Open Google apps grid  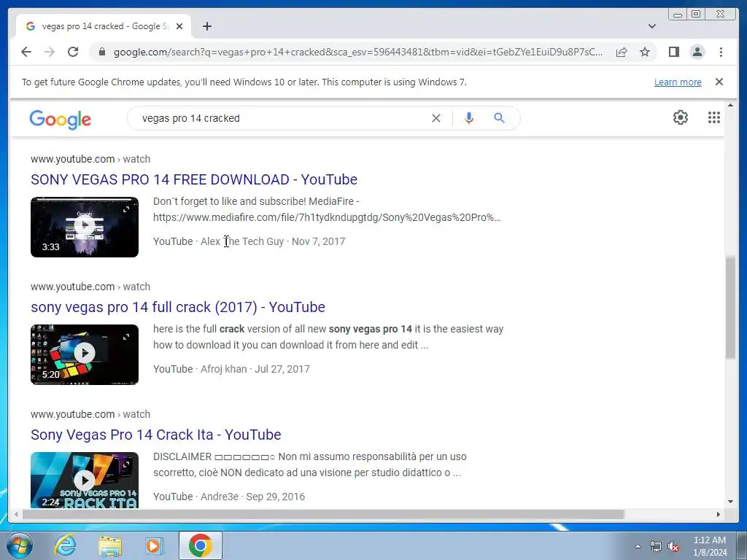pyautogui.click(x=713, y=117)
